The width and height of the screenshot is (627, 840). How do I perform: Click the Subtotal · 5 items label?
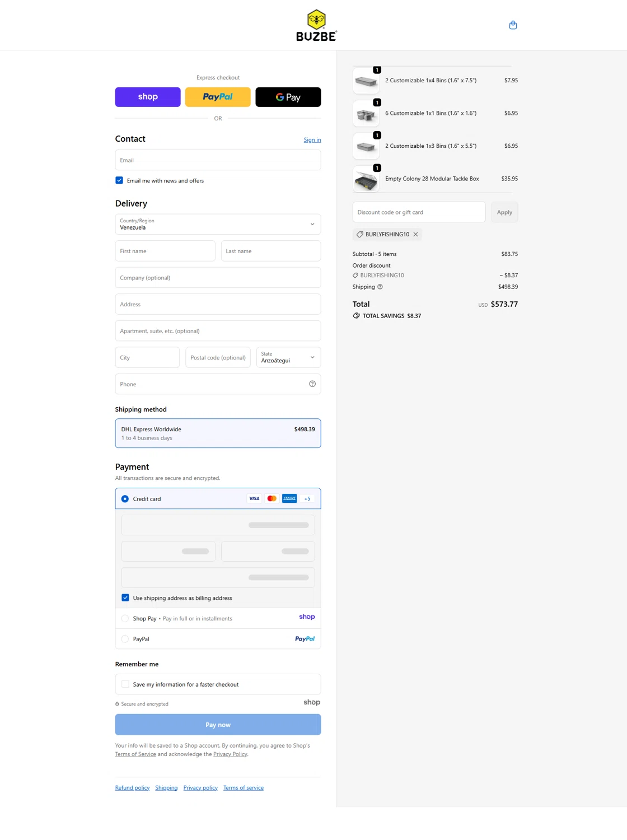pos(375,254)
